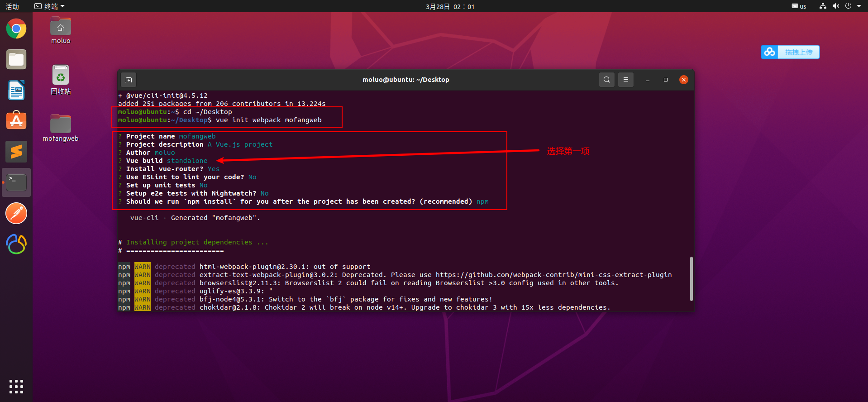Show all applications grid

16,387
